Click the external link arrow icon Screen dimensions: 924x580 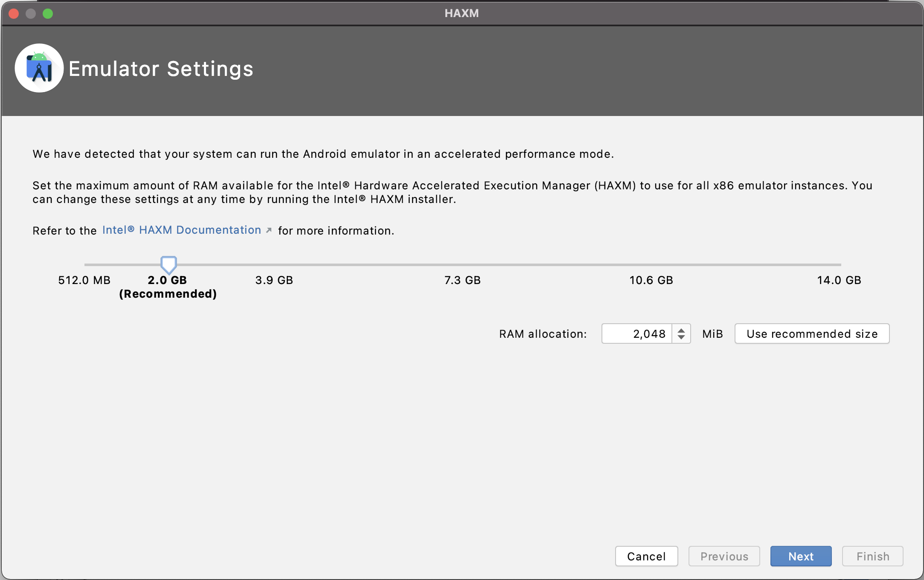(269, 230)
